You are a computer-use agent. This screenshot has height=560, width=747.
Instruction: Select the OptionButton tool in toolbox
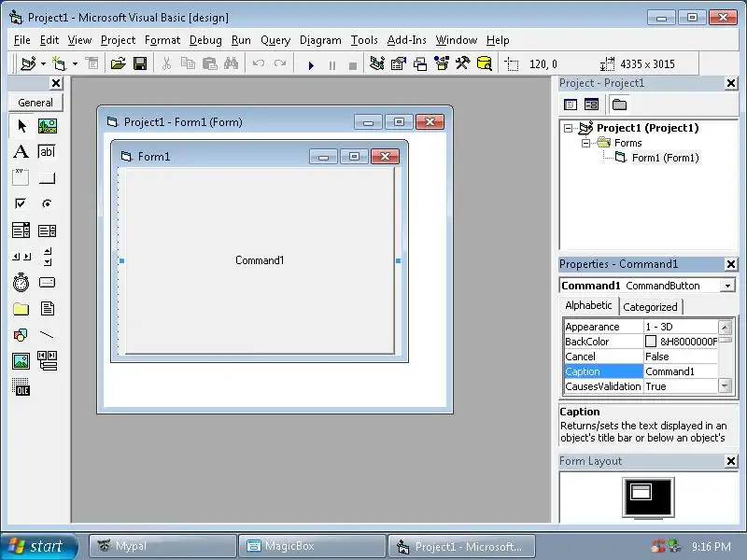tap(48, 203)
